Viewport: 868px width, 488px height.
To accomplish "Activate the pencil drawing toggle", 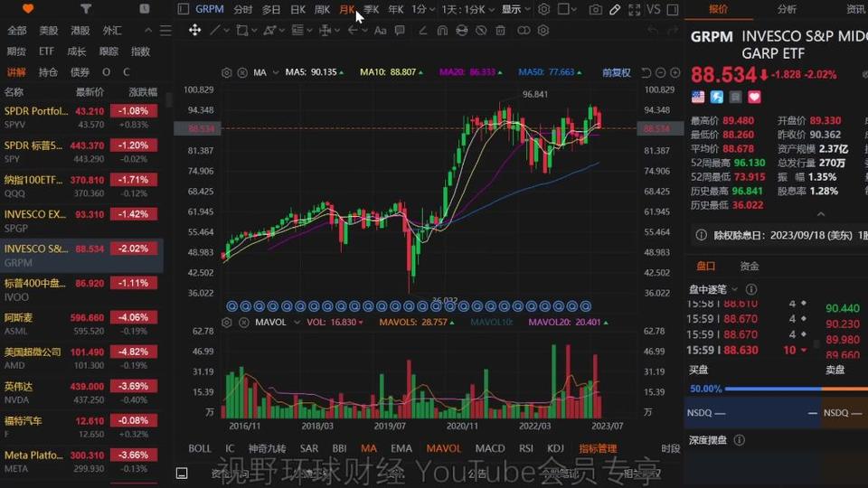I will [x=615, y=9].
